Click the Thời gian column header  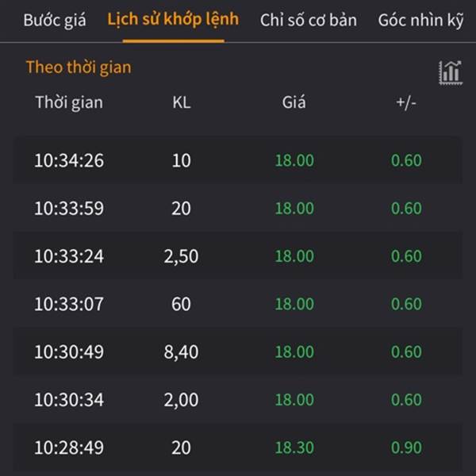69,102
